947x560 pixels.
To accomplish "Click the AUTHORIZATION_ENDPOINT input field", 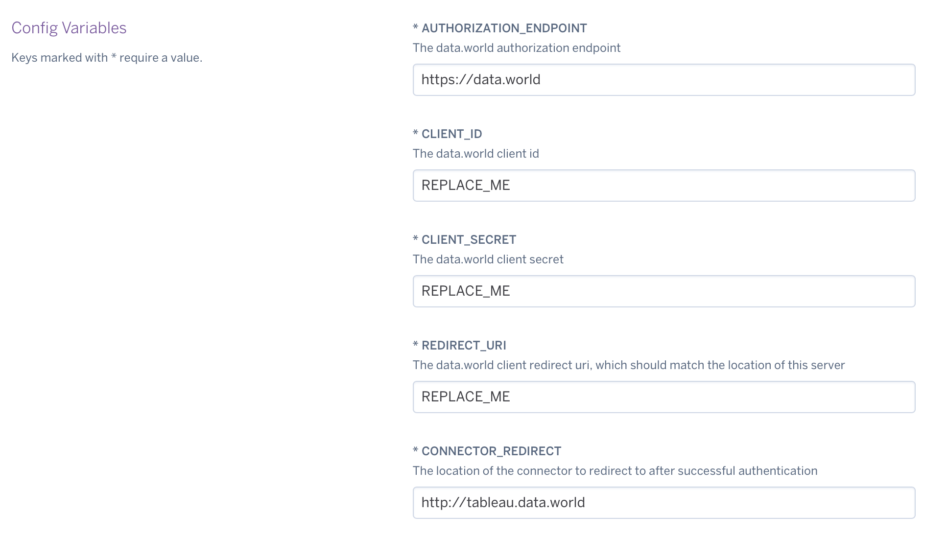I will pos(663,80).
